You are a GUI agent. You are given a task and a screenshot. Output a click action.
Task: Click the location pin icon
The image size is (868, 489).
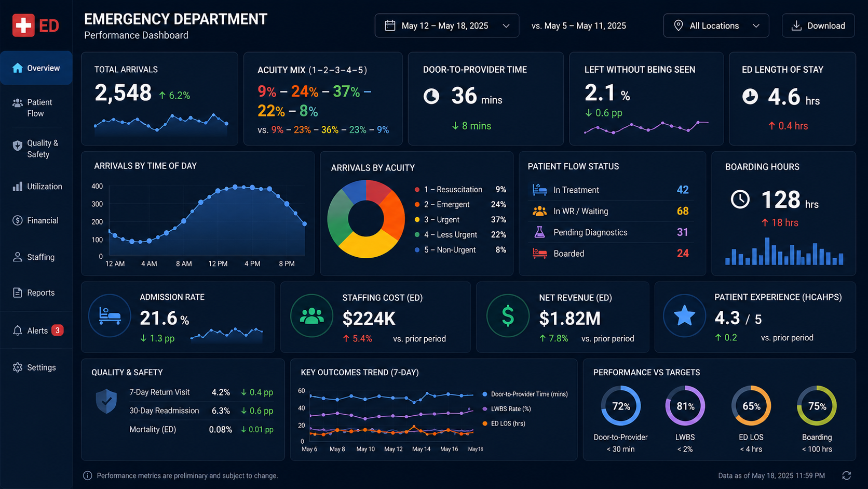click(x=678, y=25)
